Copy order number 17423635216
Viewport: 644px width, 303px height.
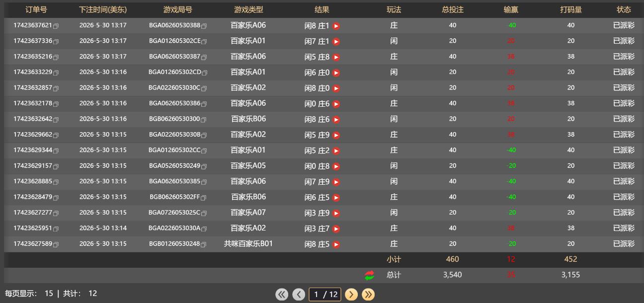[x=56, y=57]
